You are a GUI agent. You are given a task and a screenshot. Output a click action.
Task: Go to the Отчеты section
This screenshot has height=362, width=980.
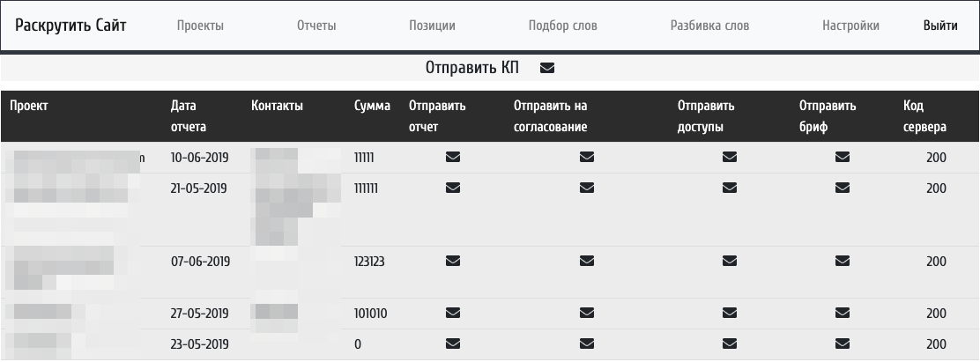point(316,26)
